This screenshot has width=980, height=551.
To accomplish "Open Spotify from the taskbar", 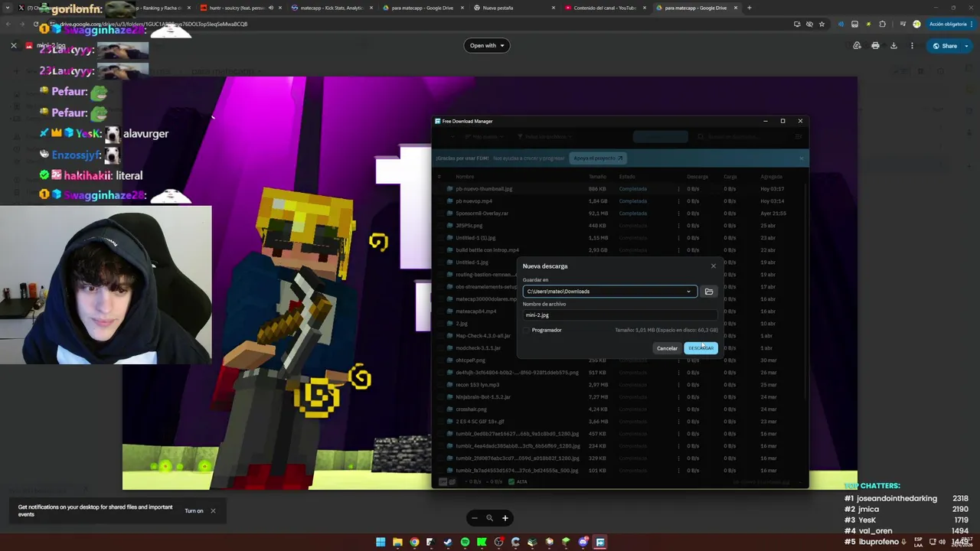I will tap(465, 543).
